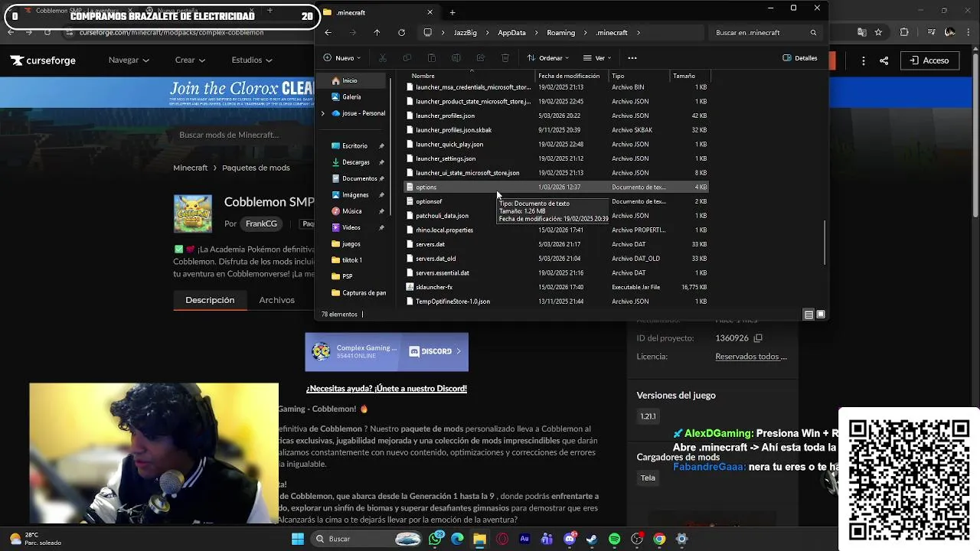Sort by Fecha de modificación column header
980x551 pixels.
click(x=571, y=76)
